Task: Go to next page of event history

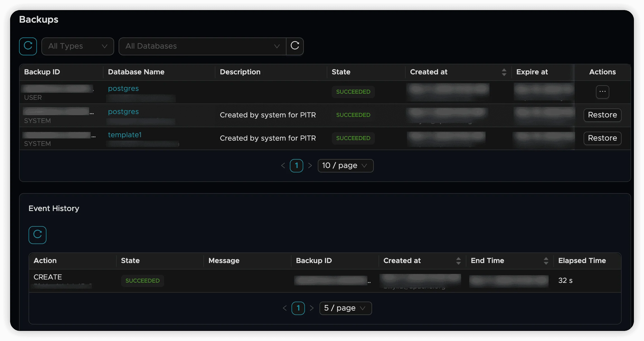Action: tap(312, 308)
